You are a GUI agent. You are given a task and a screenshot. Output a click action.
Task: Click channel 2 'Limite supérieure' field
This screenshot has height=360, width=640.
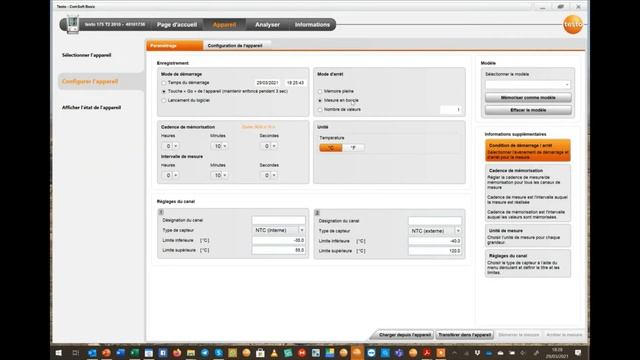[435, 251]
